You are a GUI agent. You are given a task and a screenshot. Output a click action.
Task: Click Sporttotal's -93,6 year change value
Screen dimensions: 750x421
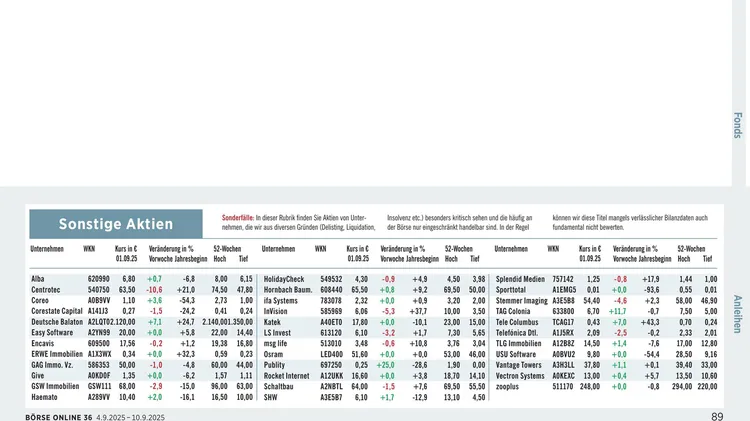pyautogui.click(x=651, y=290)
